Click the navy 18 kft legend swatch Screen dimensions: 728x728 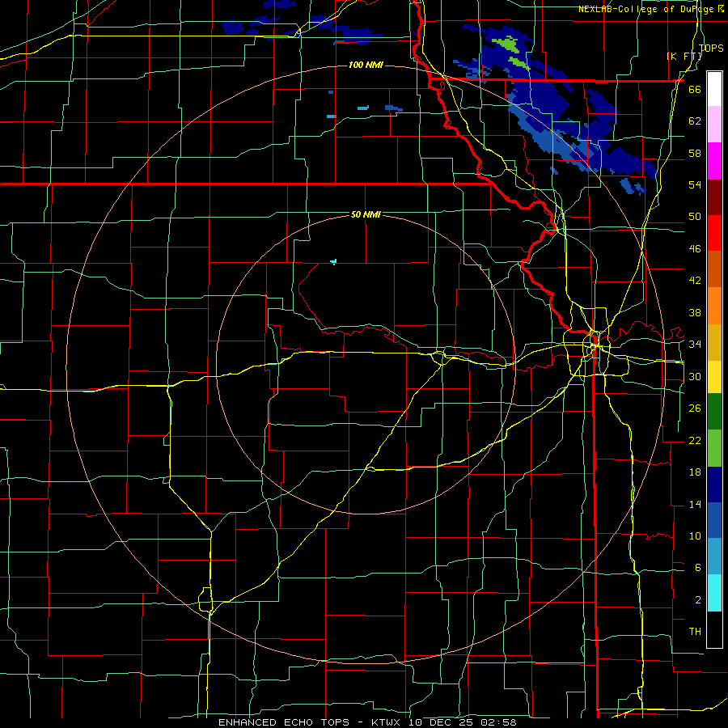(714, 485)
